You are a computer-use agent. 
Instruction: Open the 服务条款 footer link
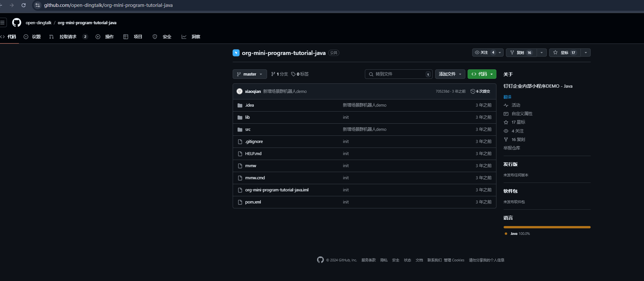pyautogui.click(x=368, y=260)
